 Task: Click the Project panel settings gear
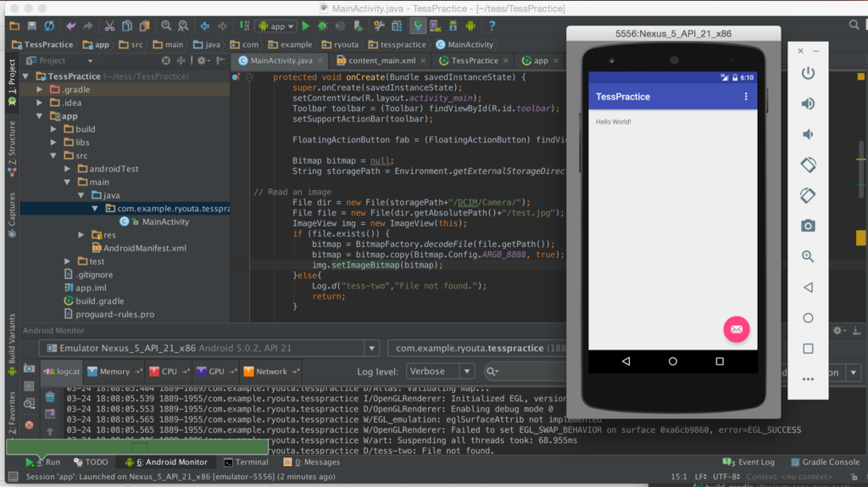(x=202, y=60)
